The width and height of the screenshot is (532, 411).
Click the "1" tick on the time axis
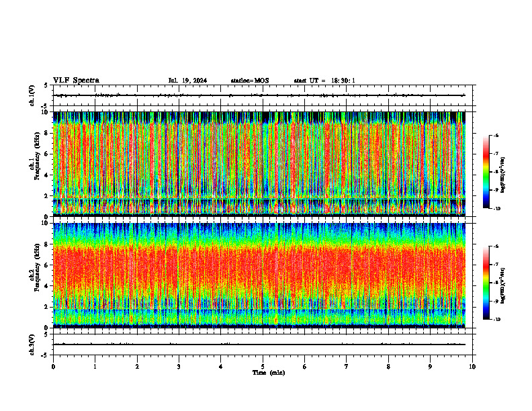click(95, 367)
